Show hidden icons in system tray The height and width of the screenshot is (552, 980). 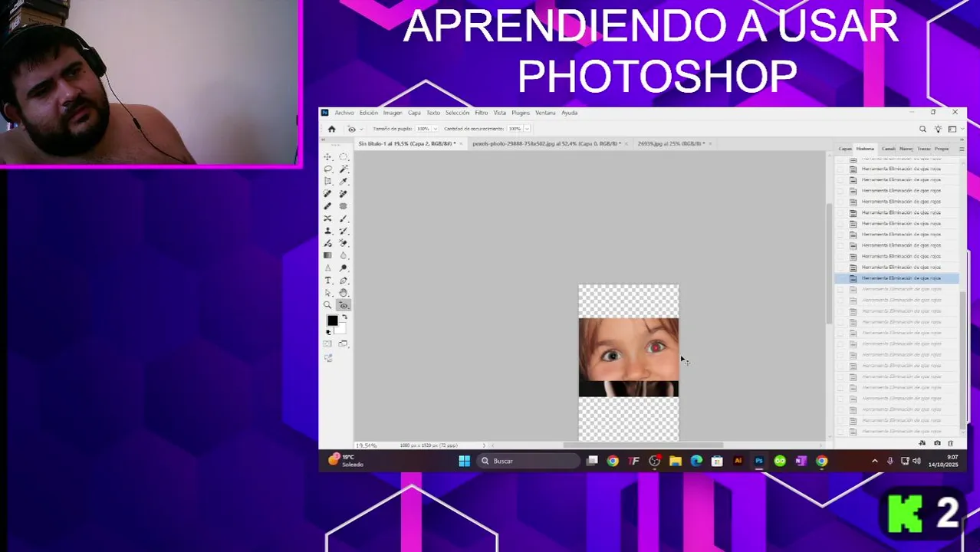[x=875, y=461]
